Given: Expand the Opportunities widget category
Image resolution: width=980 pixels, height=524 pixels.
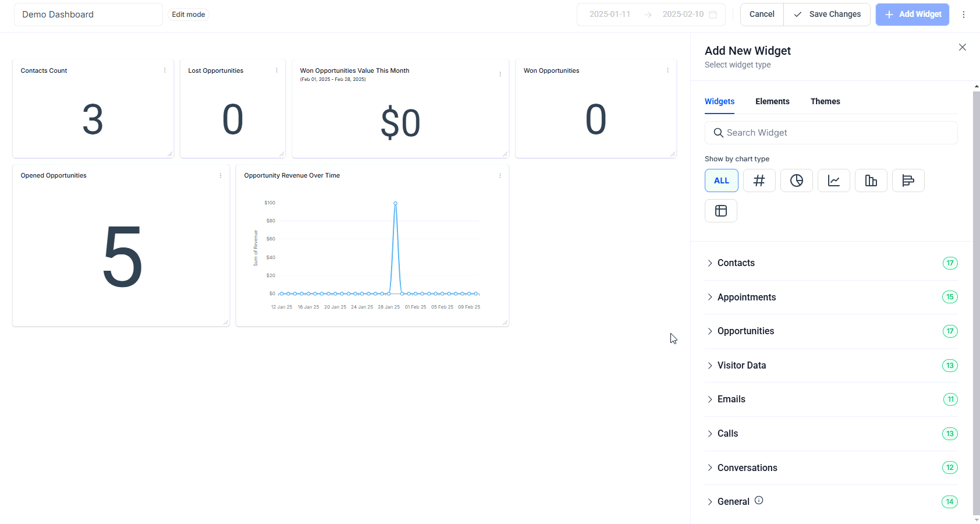Looking at the screenshot, I should pyautogui.click(x=745, y=331).
